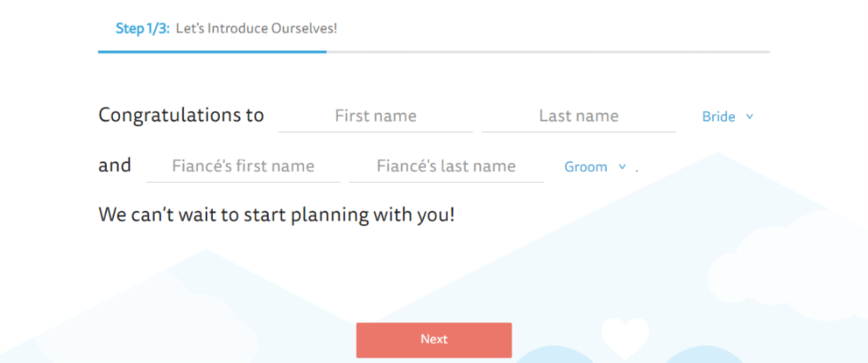Focus the Fiancé's last name field
The width and height of the screenshot is (868, 363).
point(446,166)
